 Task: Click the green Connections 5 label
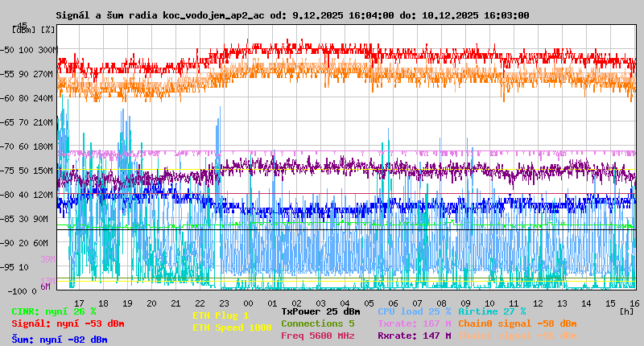tap(317, 323)
